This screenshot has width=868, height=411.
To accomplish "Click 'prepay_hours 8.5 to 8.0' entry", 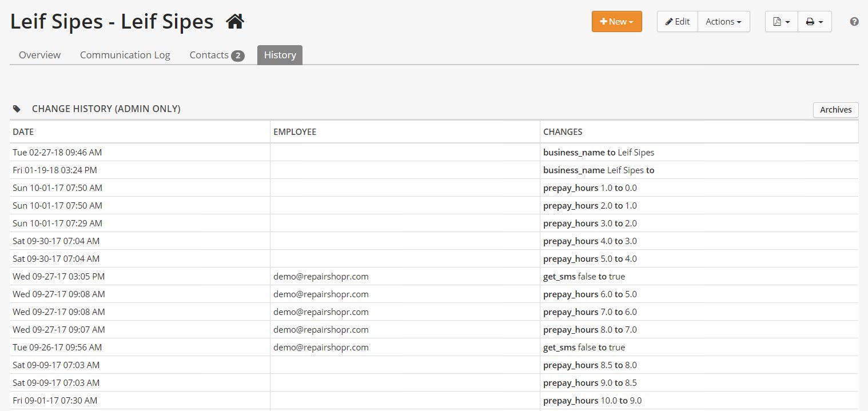I will [590, 365].
